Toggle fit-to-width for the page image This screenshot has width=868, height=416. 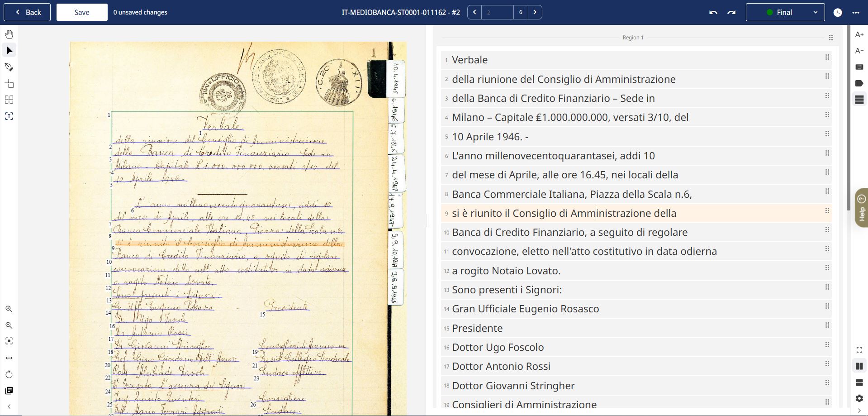(9, 358)
